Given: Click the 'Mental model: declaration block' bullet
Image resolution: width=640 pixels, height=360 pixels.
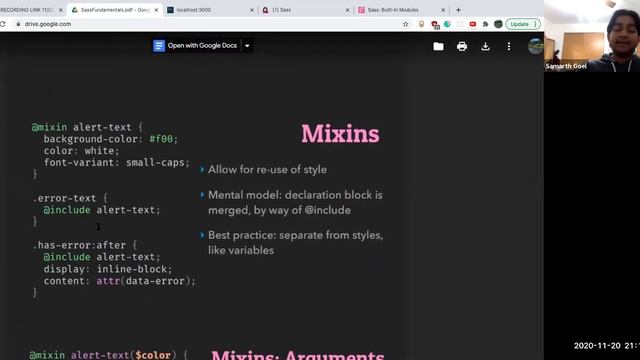Looking at the screenshot, I should tap(296, 203).
